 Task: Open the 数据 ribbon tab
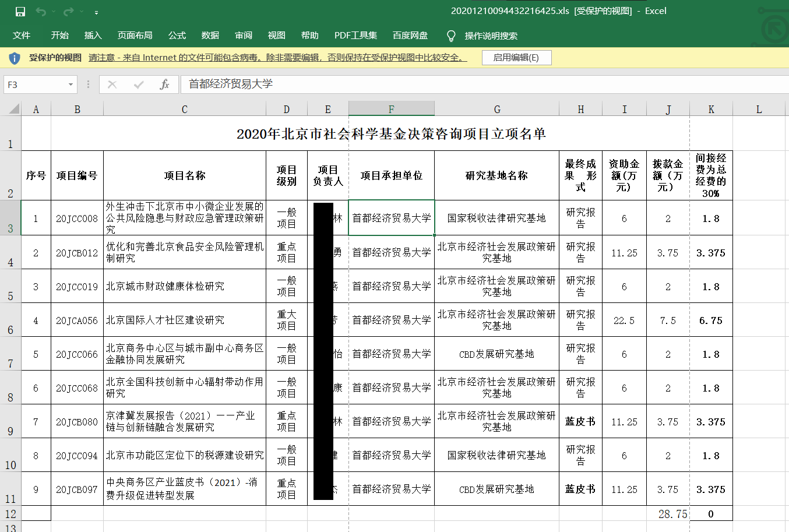click(x=210, y=36)
